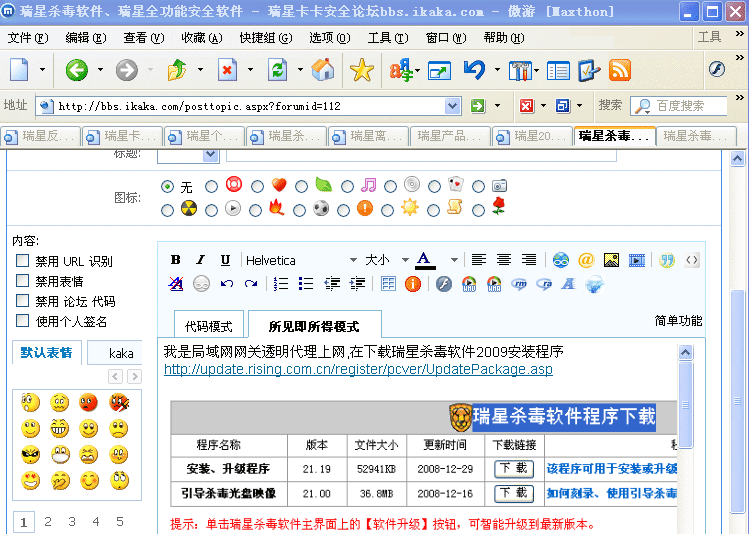Image resolution: width=749 pixels, height=534 pixels.
Task: Enable the 禁用 URL 识别 checkbox
Action: click(x=22, y=261)
